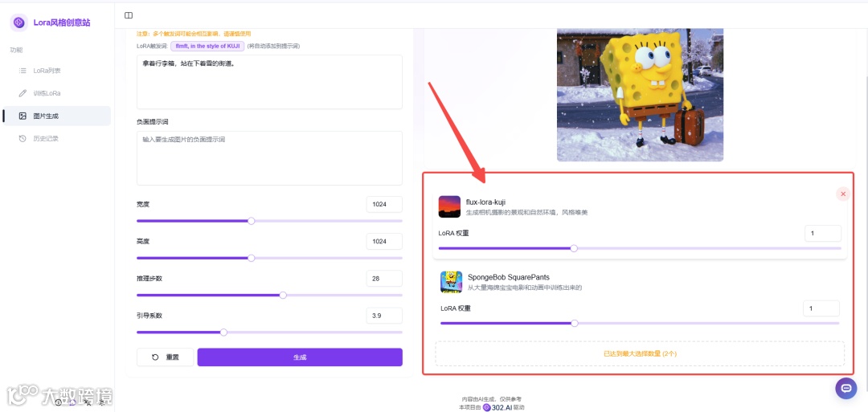
Task: Click the 宽度 value field 1024
Action: click(384, 204)
